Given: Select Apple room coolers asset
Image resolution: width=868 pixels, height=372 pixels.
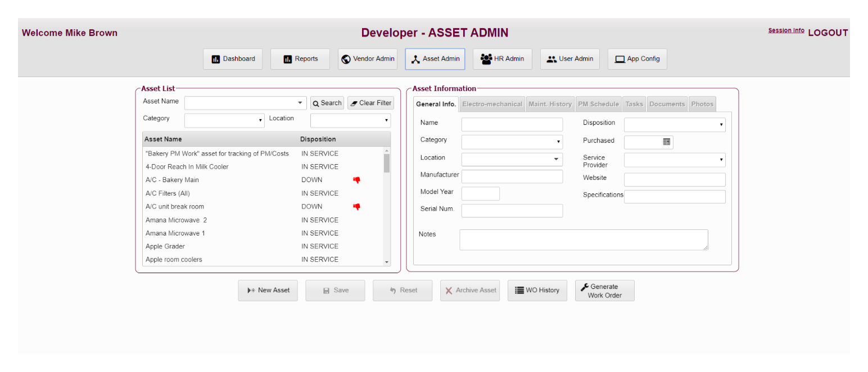Looking at the screenshot, I should click(x=263, y=259).
